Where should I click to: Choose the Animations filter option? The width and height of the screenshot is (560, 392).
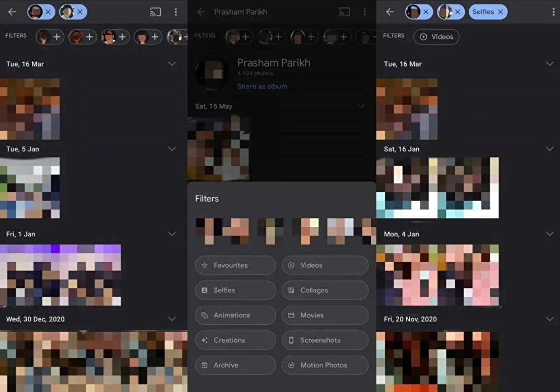pyautogui.click(x=235, y=315)
